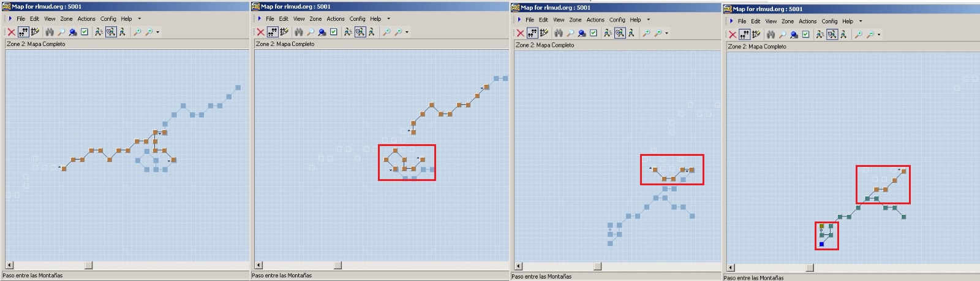Click the binoculars find icon in the first window
The height and width of the screenshot is (281, 980).
[x=50, y=32]
